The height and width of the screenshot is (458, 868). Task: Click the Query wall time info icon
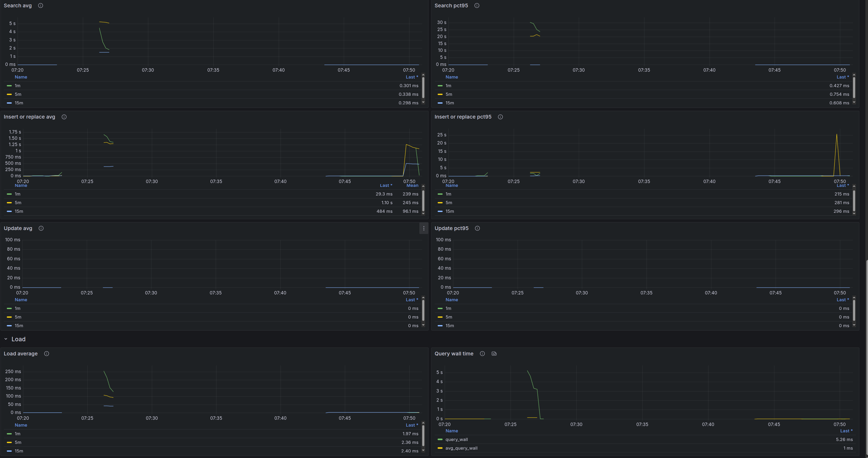(482, 354)
